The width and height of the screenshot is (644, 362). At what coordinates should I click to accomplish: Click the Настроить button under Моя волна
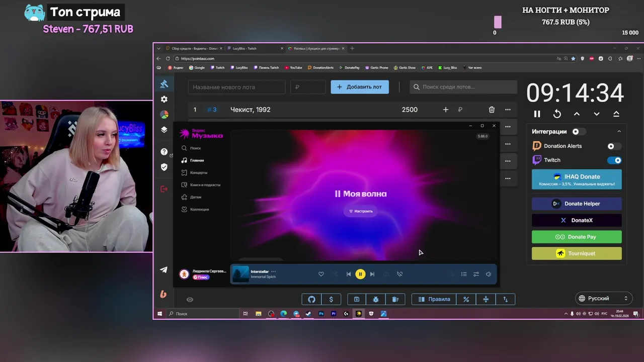tap(361, 211)
